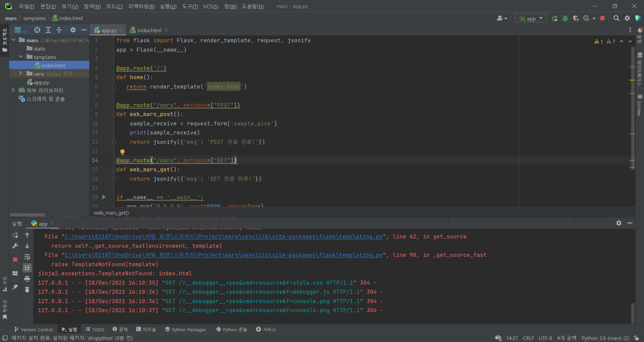This screenshot has height=342, width=644.
Task: Toggle soft-wrap in run console
Action: click(27, 257)
